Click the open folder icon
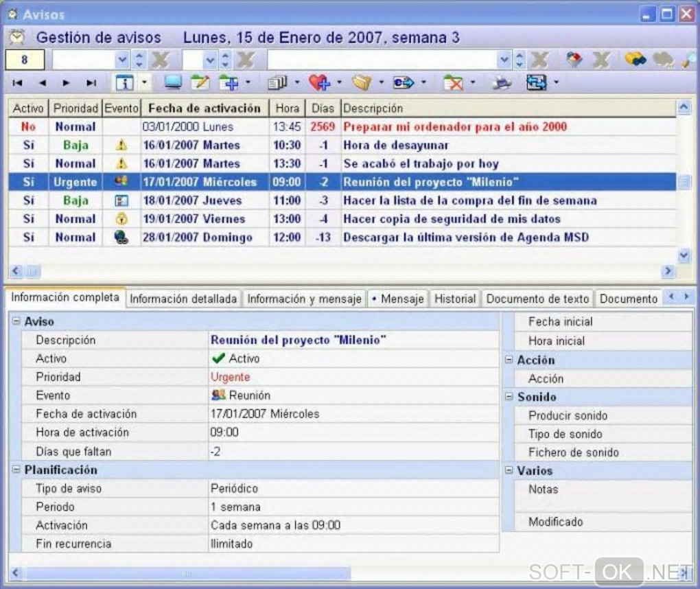This screenshot has height=589, width=700. pyautogui.click(x=362, y=82)
